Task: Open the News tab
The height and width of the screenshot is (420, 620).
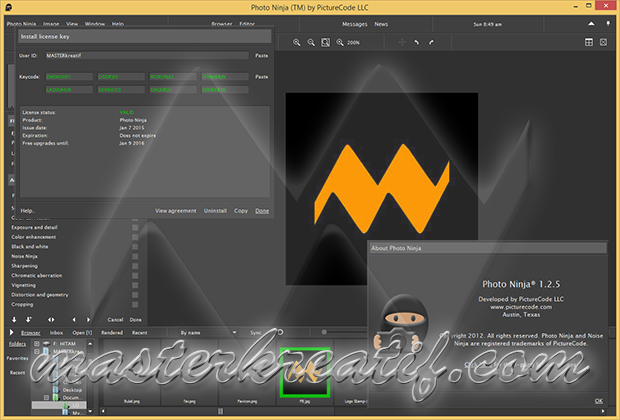Action: tap(381, 24)
